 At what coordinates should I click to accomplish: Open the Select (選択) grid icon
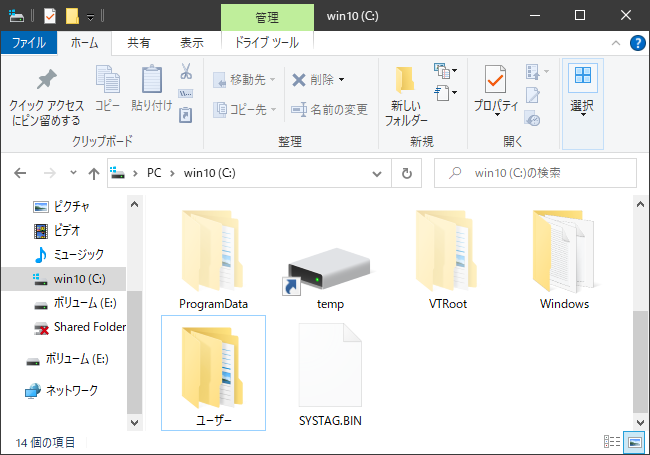click(x=582, y=77)
